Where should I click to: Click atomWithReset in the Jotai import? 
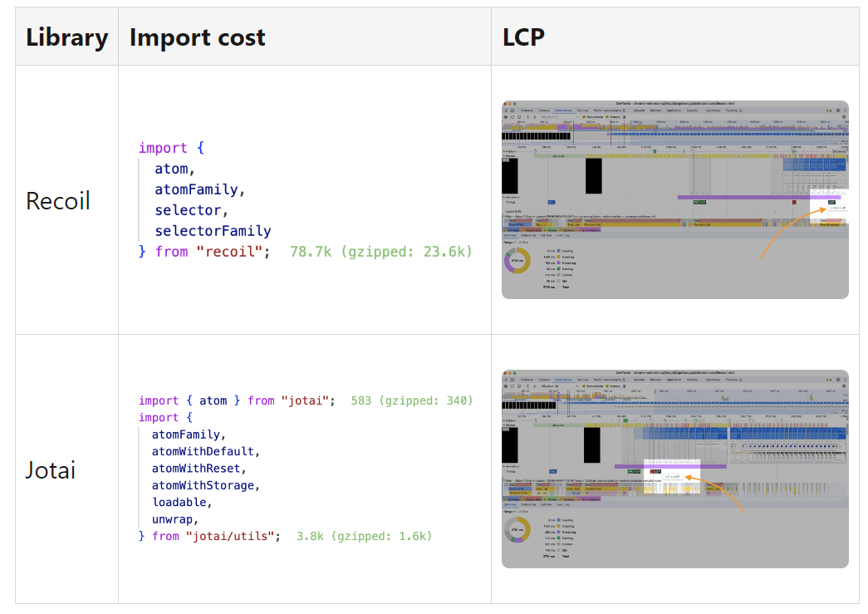click(196, 469)
